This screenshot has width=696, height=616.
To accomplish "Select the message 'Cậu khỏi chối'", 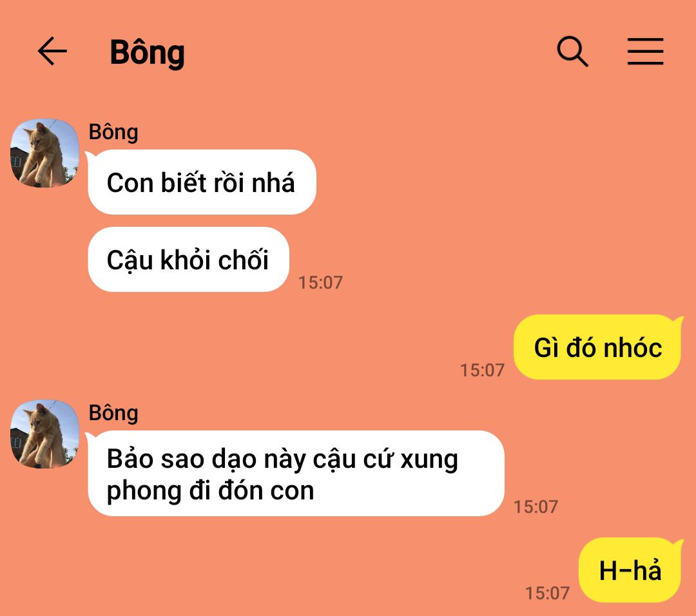I will coord(189,259).
